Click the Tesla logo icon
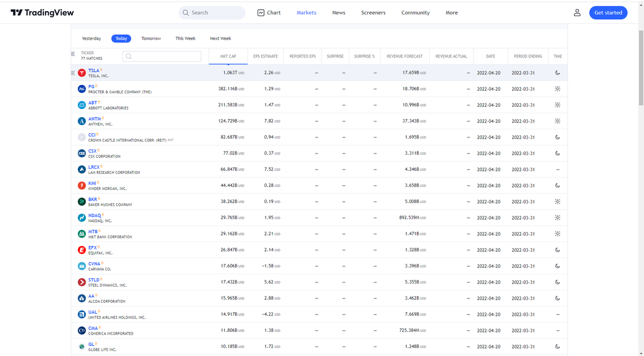This screenshot has height=356, width=644. click(82, 72)
